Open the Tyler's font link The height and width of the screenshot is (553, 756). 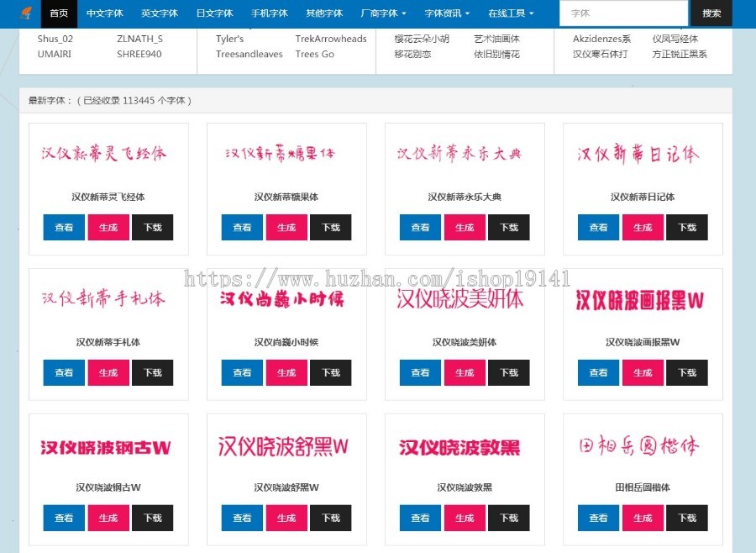click(x=229, y=39)
